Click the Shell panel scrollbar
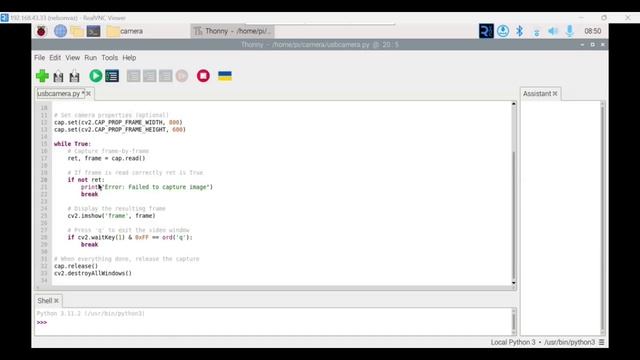Image resolution: width=640 pixels, height=360 pixels. (513, 322)
